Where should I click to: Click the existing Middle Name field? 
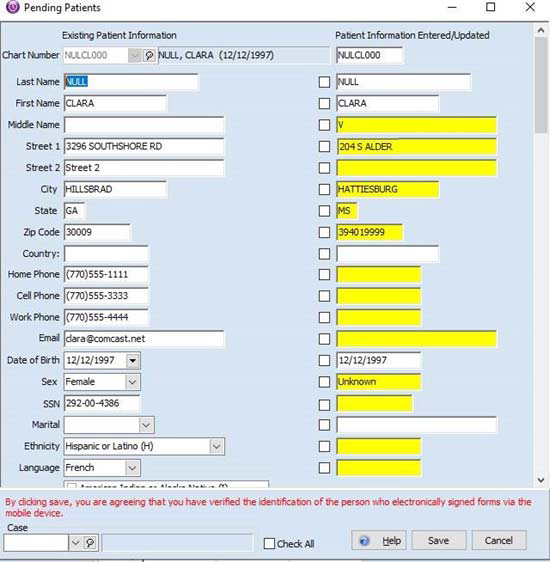coord(144,125)
